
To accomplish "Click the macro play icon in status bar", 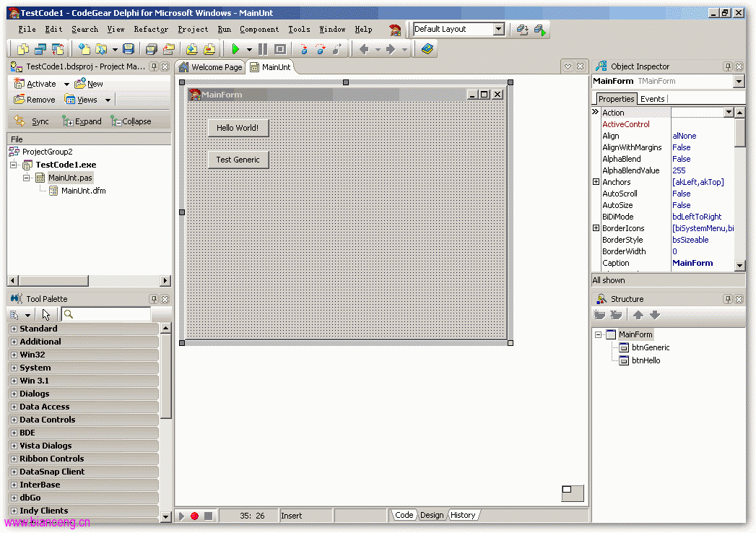I will click(x=182, y=516).
